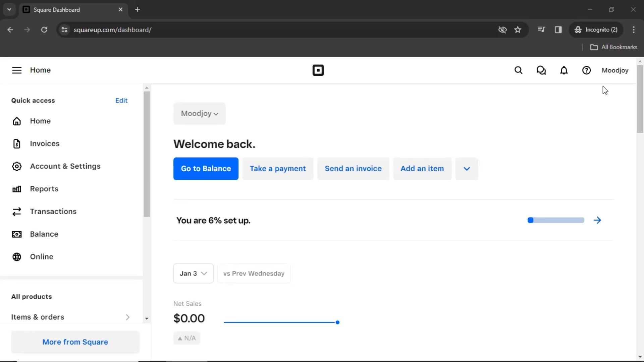
Task: Select Online from sidebar navigation
Action: (x=42, y=257)
